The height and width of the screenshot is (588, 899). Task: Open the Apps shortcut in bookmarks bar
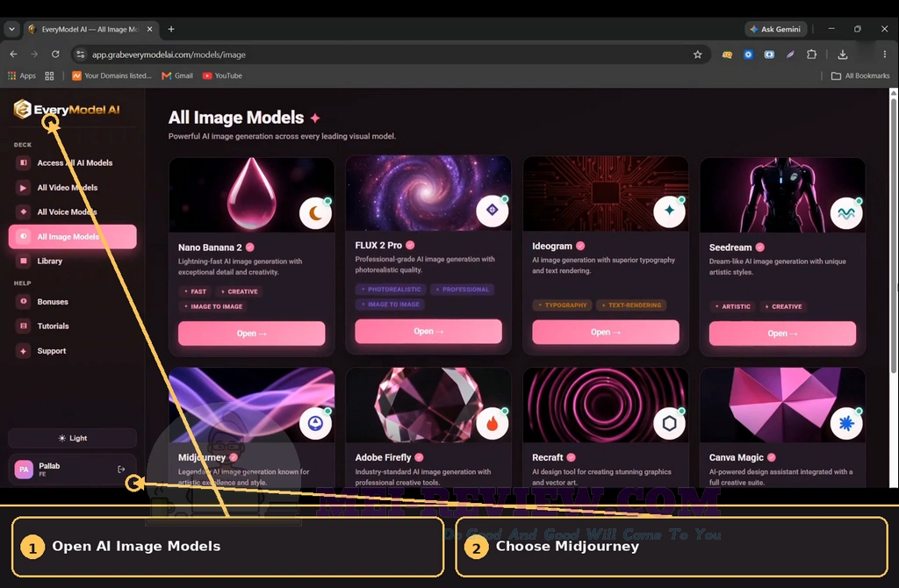pos(21,75)
